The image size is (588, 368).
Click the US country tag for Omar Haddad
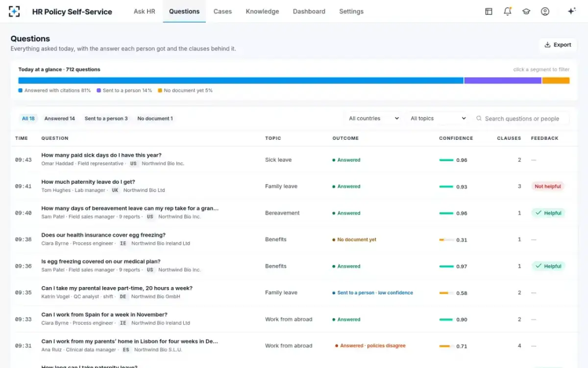[x=133, y=163]
